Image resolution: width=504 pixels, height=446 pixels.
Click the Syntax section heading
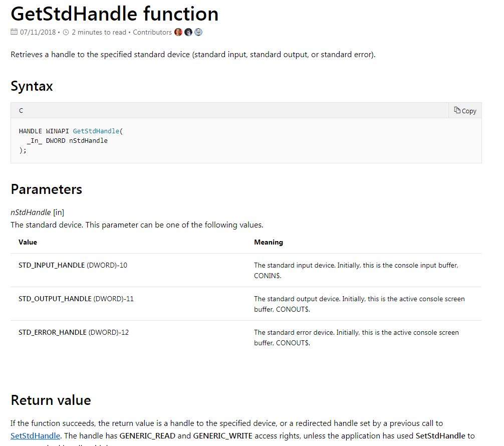pos(32,86)
